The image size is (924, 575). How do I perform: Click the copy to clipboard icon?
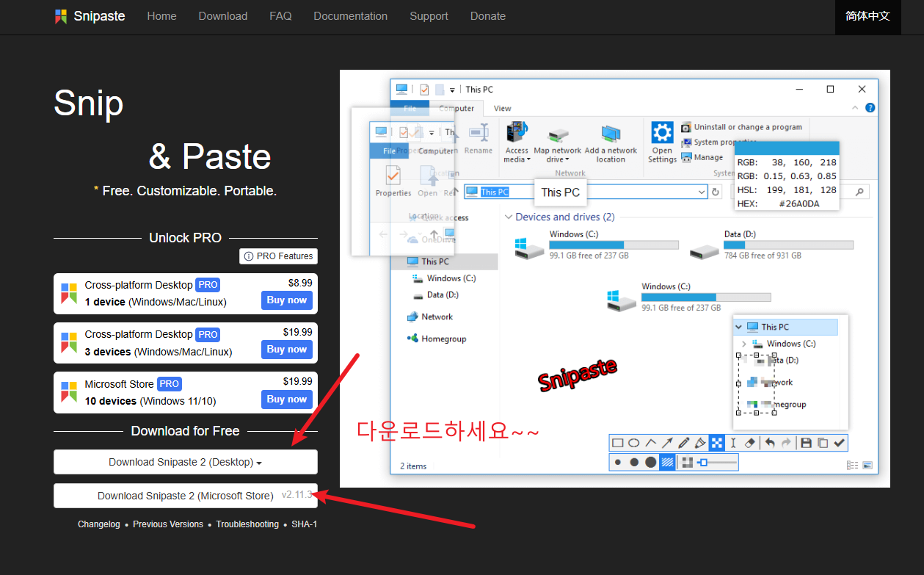tap(823, 443)
